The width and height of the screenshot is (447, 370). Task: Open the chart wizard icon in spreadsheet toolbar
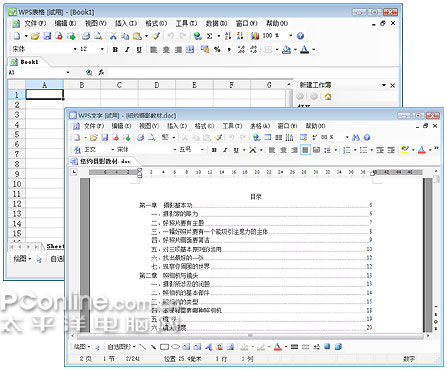(x=255, y=36)
